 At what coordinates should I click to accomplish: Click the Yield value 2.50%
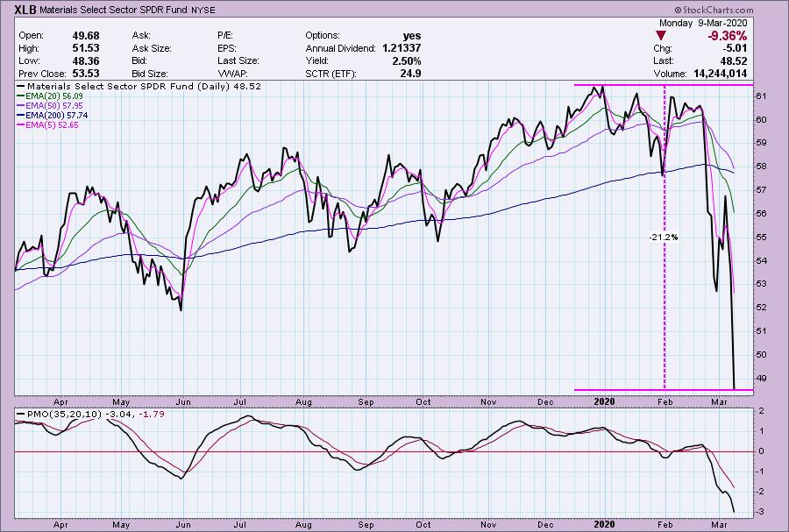point(407,60)
